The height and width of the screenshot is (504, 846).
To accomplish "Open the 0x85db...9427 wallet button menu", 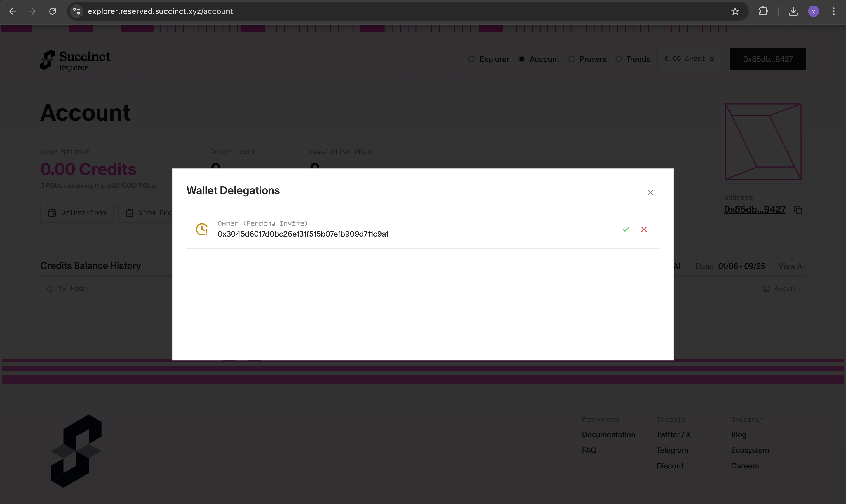I will point(768,59).
